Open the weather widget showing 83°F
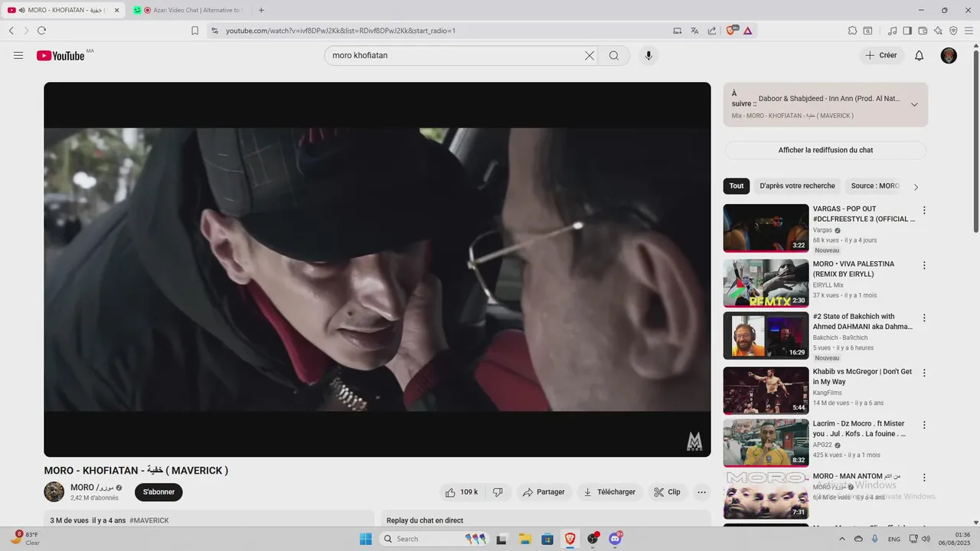This screenshot has width=980, height=551. [x=24, y=539]
